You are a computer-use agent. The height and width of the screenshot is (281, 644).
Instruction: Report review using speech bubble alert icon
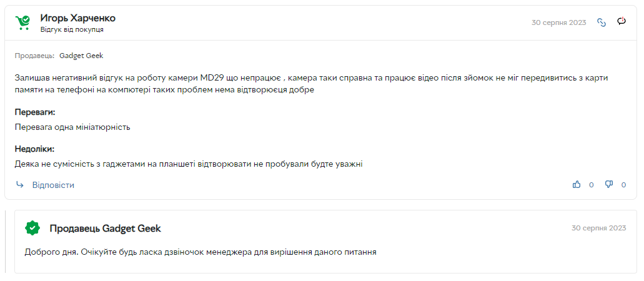click(x=622, y=21)
